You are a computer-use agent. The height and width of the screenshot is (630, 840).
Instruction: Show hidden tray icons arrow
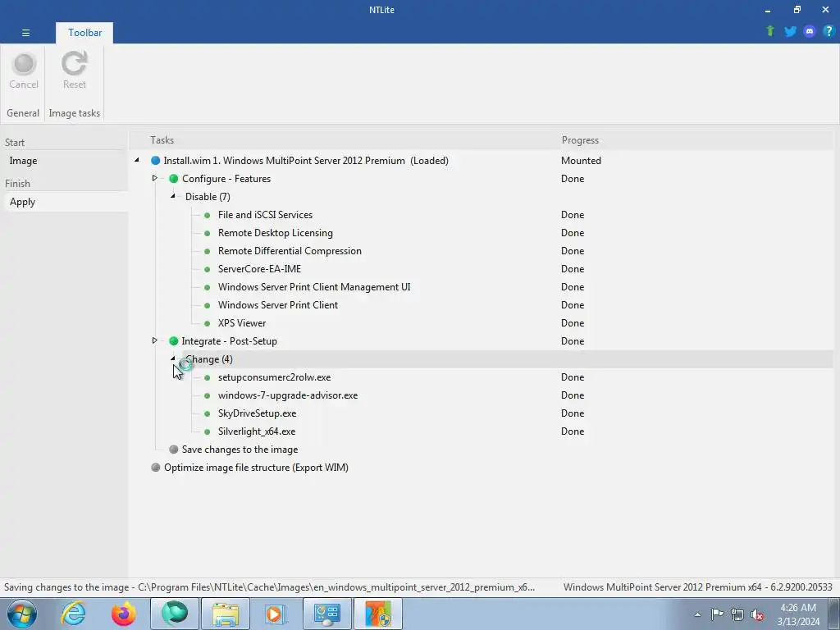click(697, 614)
